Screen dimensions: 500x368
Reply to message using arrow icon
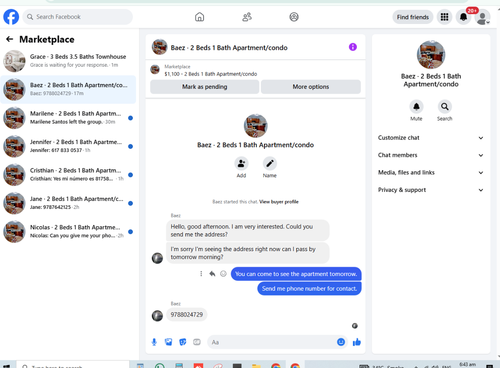click(x=212, y=274)
